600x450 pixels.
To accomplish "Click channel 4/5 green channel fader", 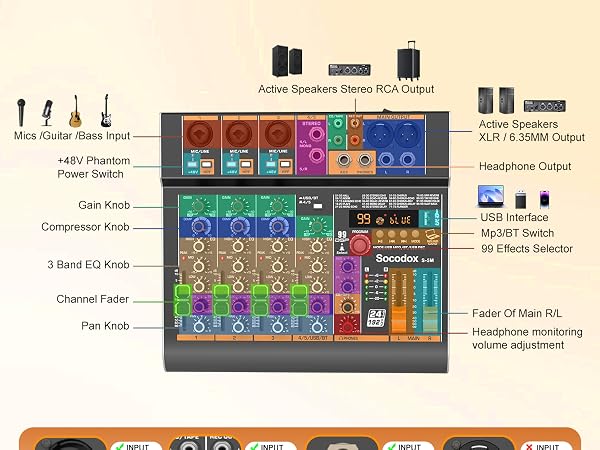I will click(x=299, y=300).
